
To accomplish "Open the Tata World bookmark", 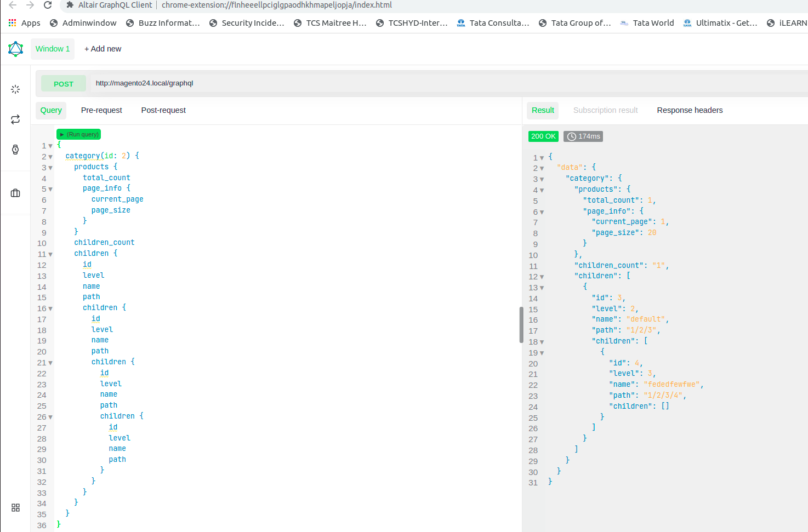I will [647, 23].
